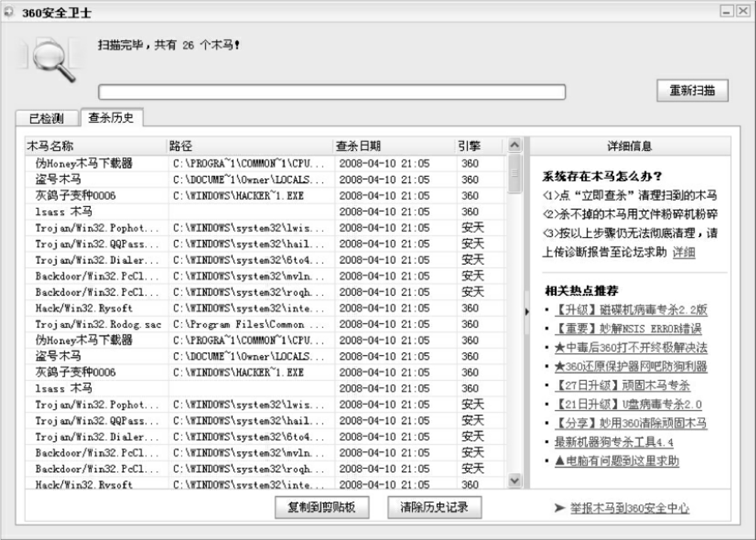This screenshot has width=756, height=540.
Task: Sort the list by 查杀日期 column header
Action: pyautogui.click(x=394, y=146)
